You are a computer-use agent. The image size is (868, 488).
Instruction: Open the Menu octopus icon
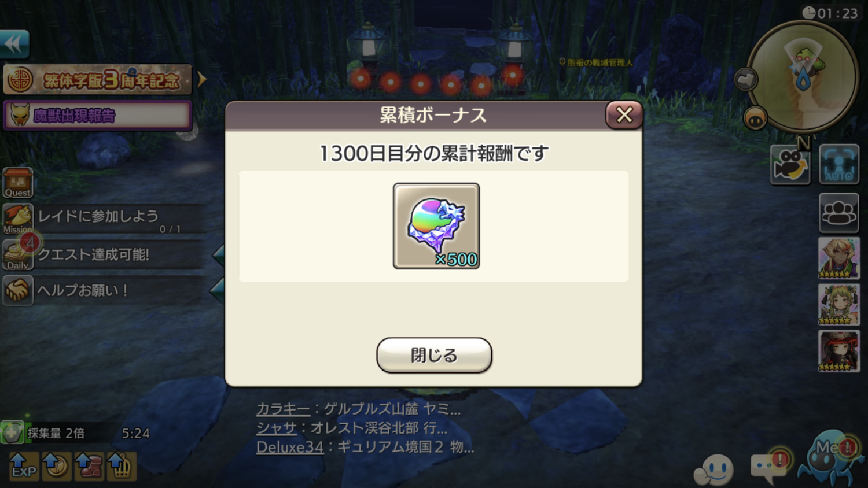click(829, 459)
